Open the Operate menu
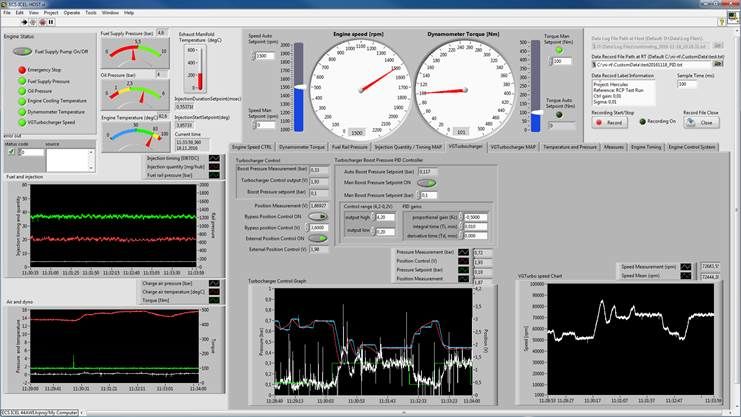 (71, 12)
